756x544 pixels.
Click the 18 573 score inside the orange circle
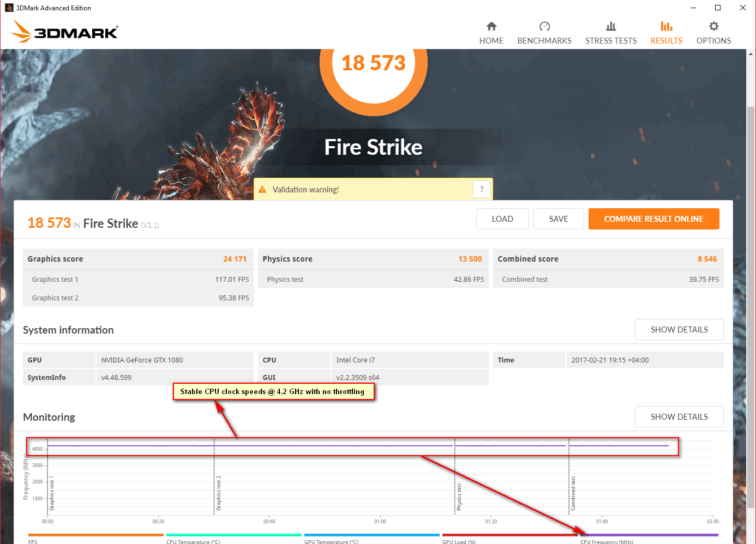tap(374, 63)
